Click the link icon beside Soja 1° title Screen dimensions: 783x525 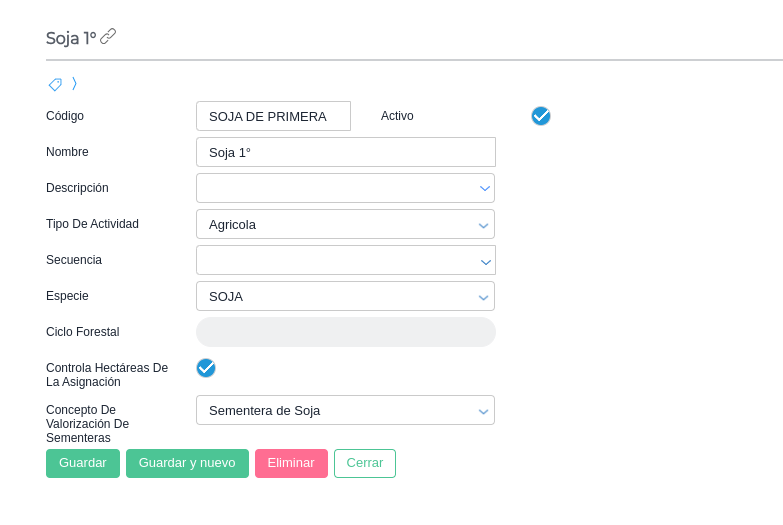[x=108, y=37]
